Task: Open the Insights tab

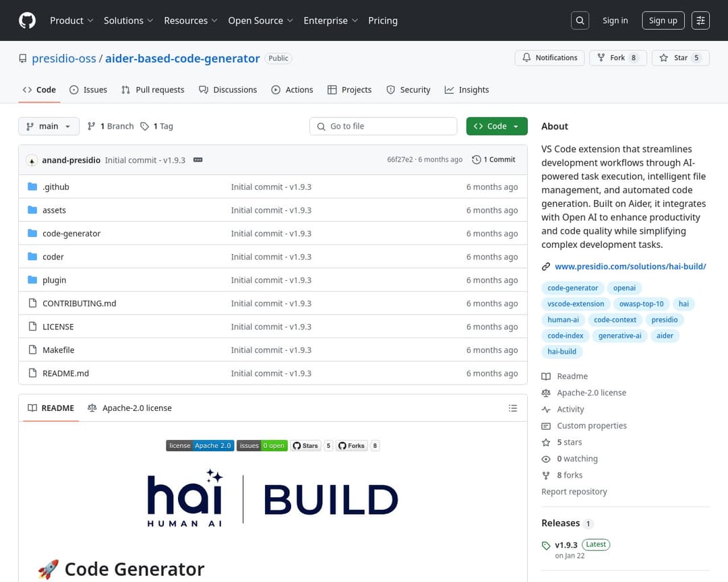Action: click(466, 90)
